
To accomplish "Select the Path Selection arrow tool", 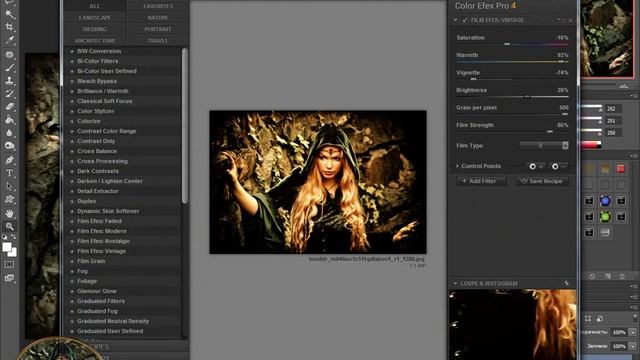I will coord(9,187).
